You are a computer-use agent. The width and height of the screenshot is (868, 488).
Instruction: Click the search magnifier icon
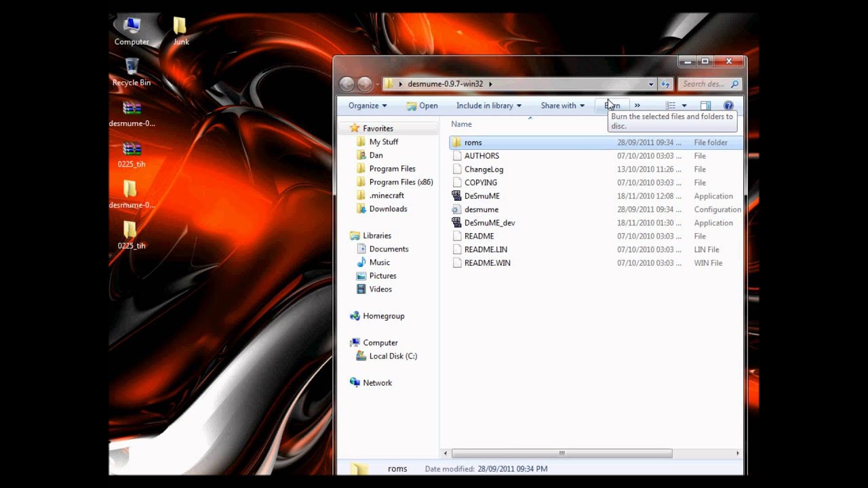pyautogui.click(x=735, y=84)
